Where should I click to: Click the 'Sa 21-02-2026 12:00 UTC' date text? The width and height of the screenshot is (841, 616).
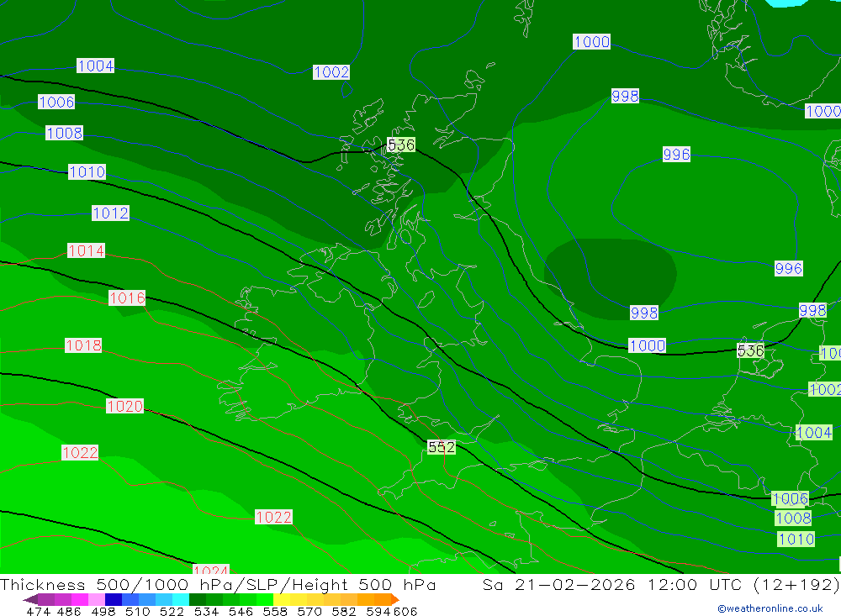pyautogui.click(x=612, y=584)
